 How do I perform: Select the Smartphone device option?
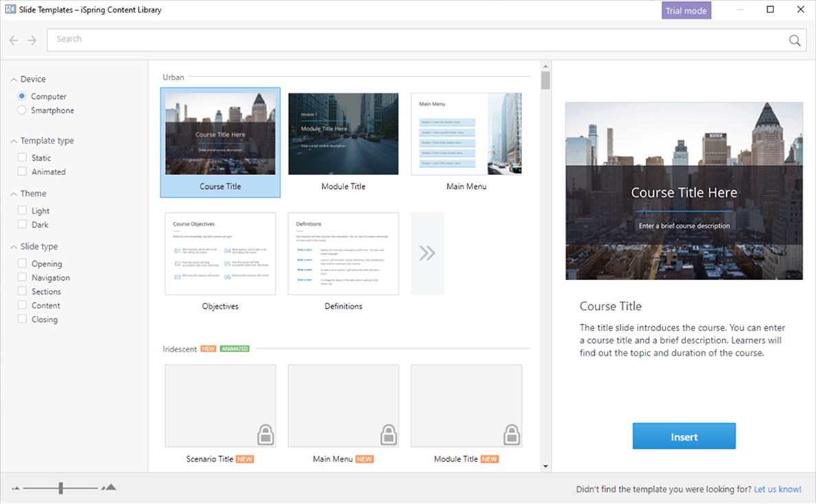pos(21,110)
